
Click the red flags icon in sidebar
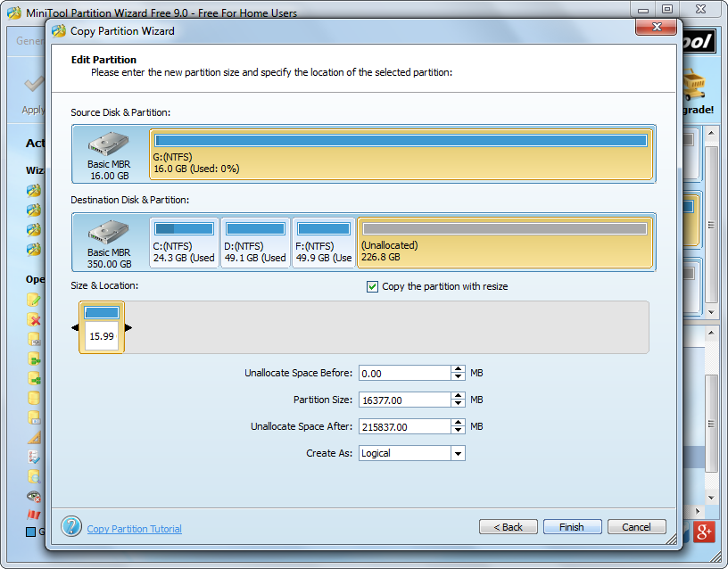pyautogui.click(x=33, y=515)
